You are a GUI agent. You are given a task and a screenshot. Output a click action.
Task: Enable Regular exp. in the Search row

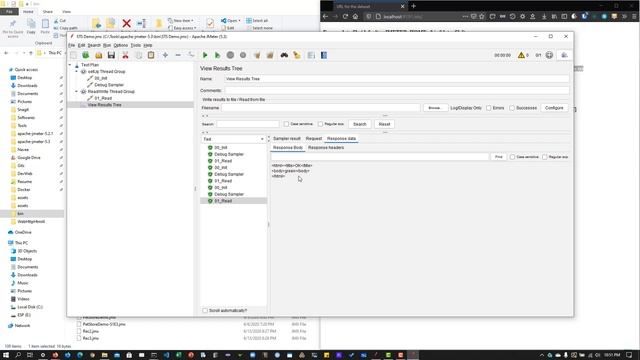[x=320, y=124]
